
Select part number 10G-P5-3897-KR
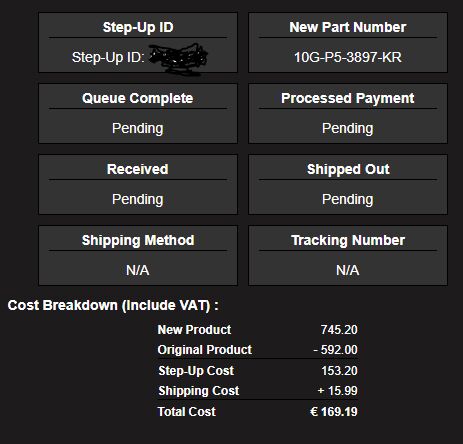point(348,57)
